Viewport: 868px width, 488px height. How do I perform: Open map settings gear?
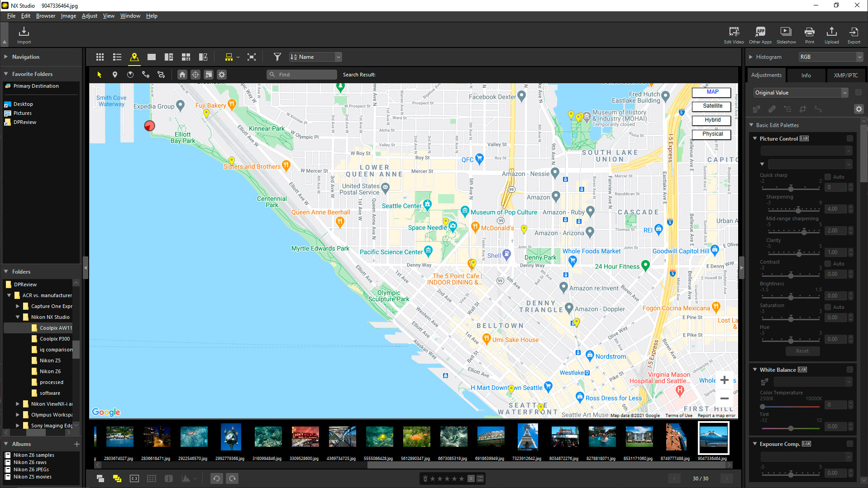(x=221, y=75)
